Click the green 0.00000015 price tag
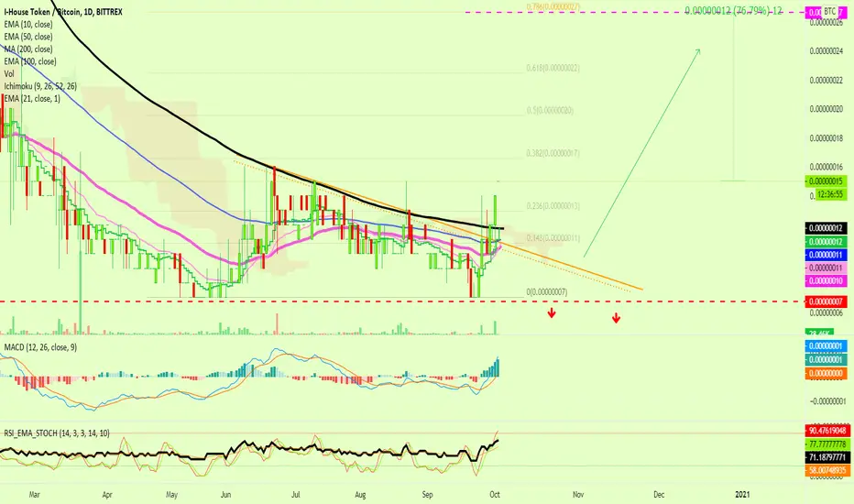Viewport: 854px width, 504px height. point(826,181)
